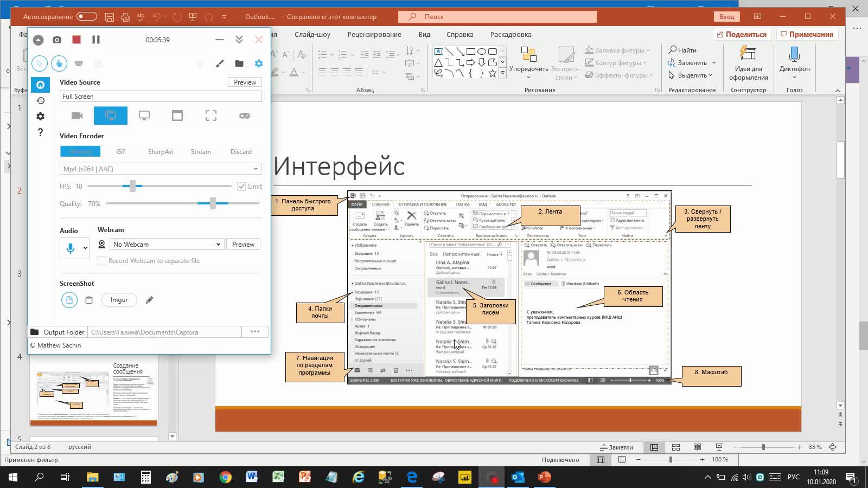
Task: Open Outlook from the Windows taskbar
Action: click(x=518, y=477)
